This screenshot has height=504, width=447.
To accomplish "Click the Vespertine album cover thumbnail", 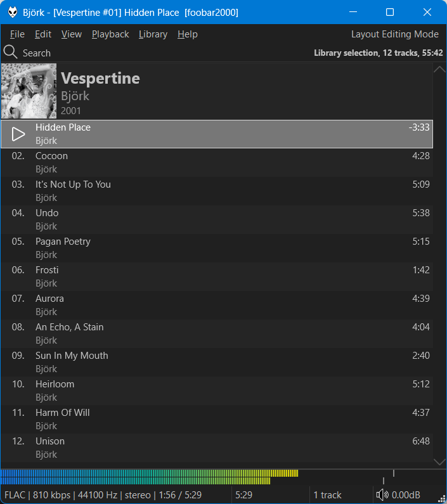I will click(29, 91).
